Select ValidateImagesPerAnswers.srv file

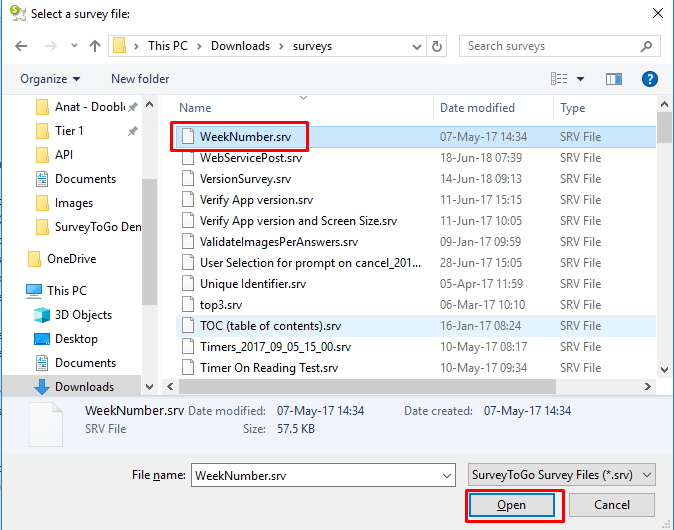[416, 242]
